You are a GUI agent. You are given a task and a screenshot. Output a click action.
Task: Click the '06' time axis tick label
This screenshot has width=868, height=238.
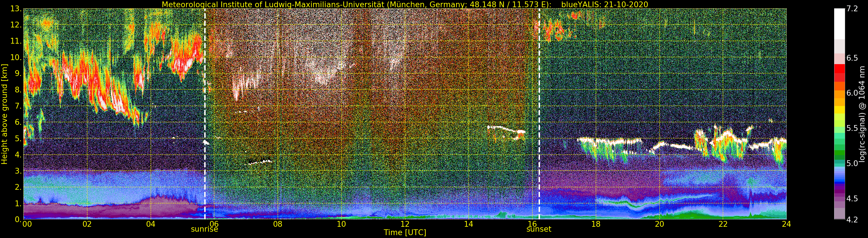pyautogui.click(x=214, y=224)
